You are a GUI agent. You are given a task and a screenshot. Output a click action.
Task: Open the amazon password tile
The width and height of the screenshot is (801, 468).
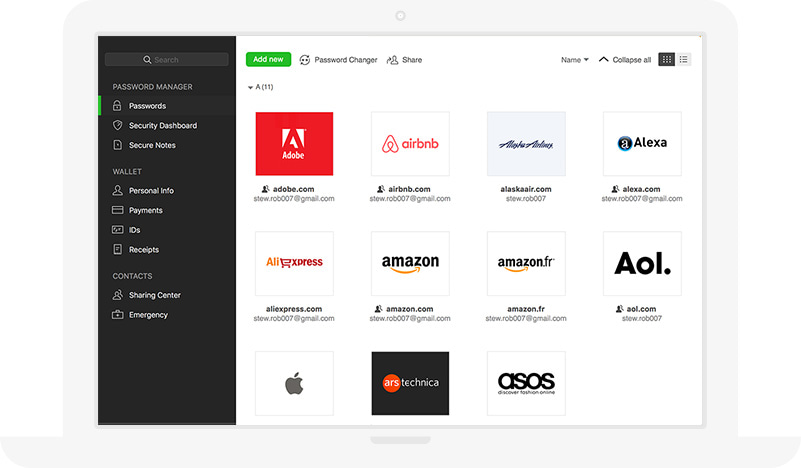click(x=410, y=264)
